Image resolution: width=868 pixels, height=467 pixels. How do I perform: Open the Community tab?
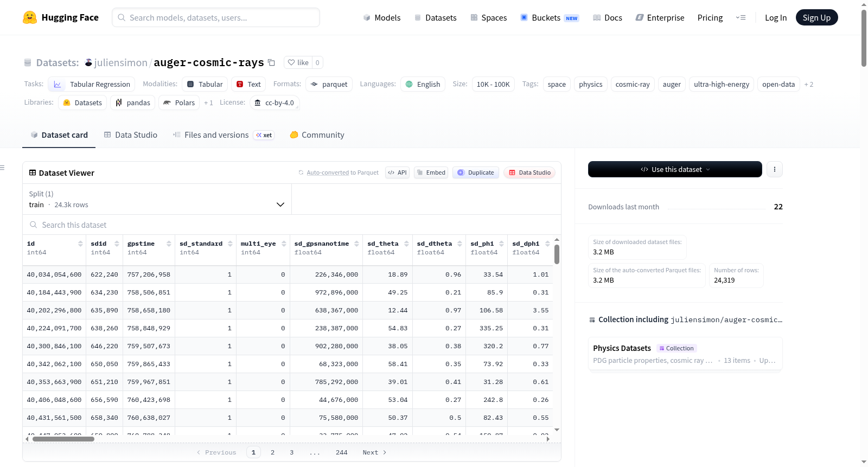(317, 135)
